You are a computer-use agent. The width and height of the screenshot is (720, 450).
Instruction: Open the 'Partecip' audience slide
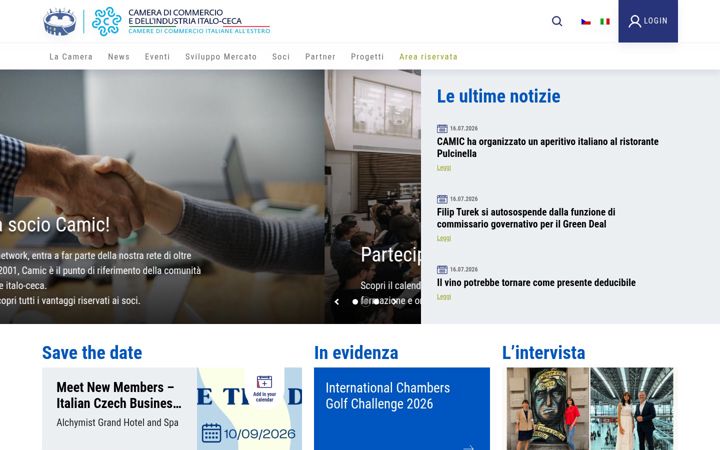pos(373,197)
